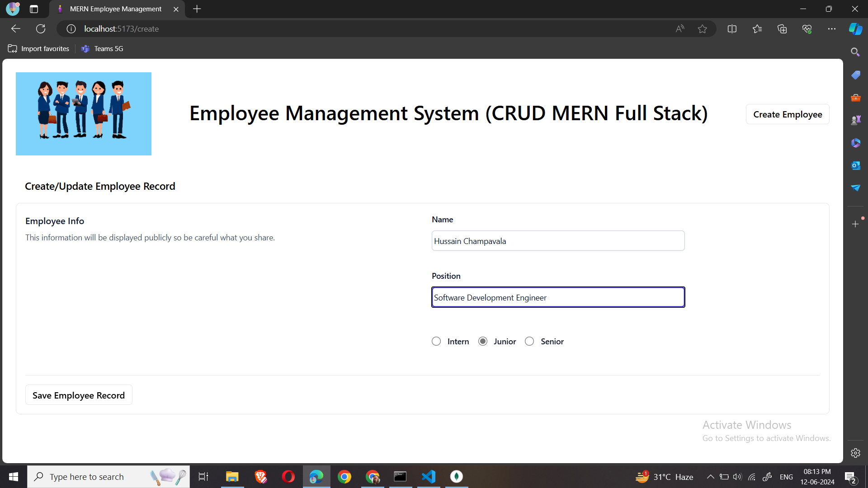Expand hidden system tray icons chevron
This screenshot has width=868, height=488.
(x=710, y=477)
